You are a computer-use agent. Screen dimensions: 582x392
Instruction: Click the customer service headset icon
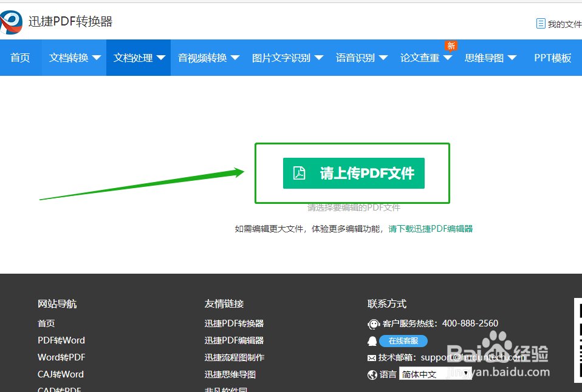coord(374,324)
